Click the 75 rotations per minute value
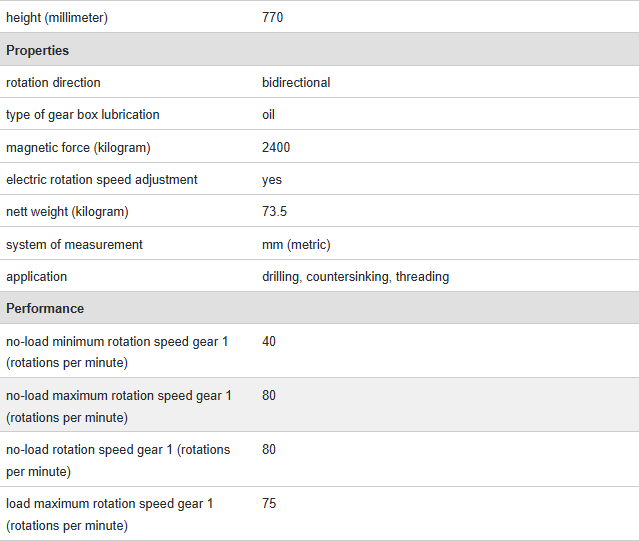Viewport: 639px width, 541px height. (x=269, y=503)
